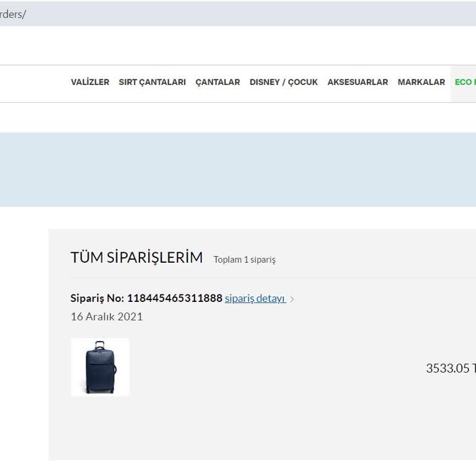The width and height of the screenshot is (476, 476).
Task: Open the sipariş detayı link
Action: (x=255, y=298)
